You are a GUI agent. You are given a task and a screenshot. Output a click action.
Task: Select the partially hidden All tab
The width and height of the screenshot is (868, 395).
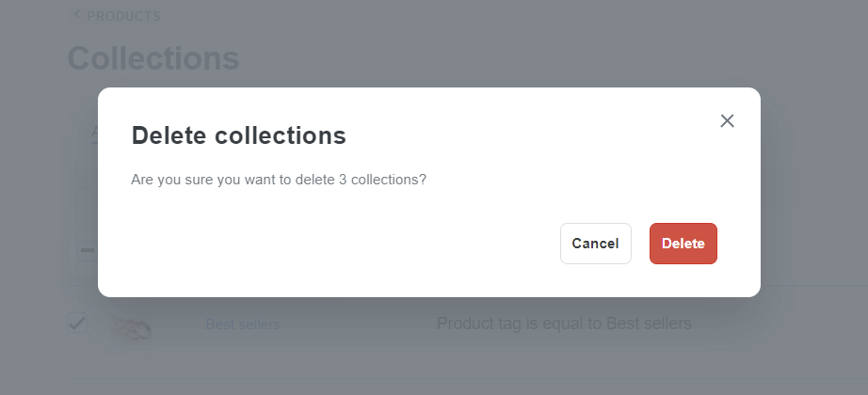point(95,133)
